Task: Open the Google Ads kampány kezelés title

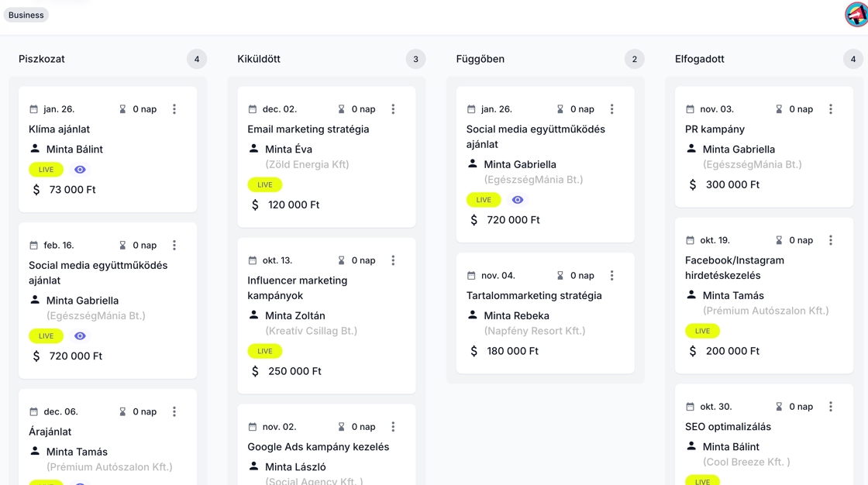Action: [318, 447]
